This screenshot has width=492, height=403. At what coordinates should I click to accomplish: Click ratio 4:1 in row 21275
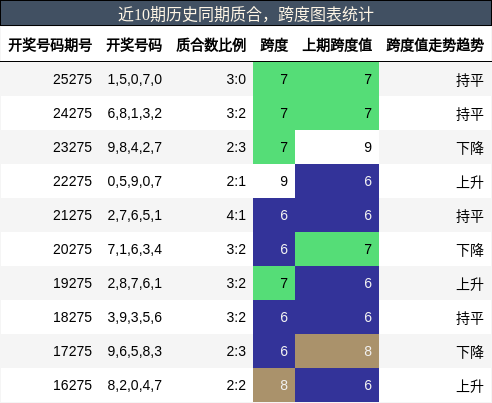236,215
